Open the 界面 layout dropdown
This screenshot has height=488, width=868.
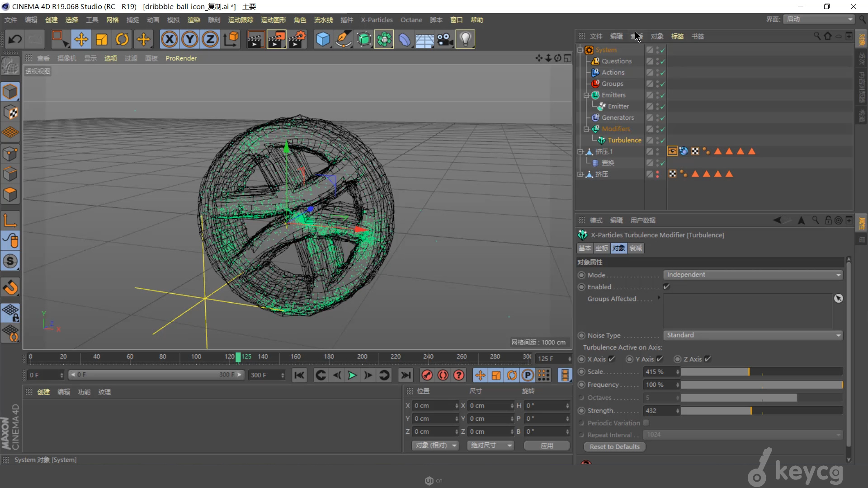(x=819, y=19)
